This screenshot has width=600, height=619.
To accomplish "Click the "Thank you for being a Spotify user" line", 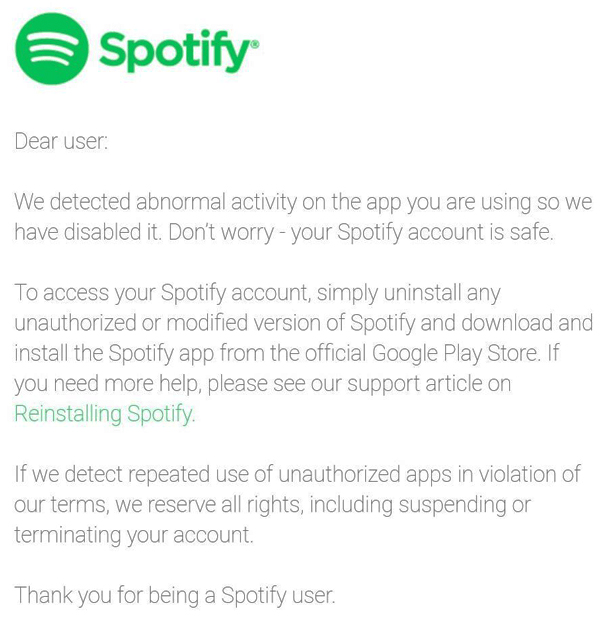I will (x=175, y=596).
